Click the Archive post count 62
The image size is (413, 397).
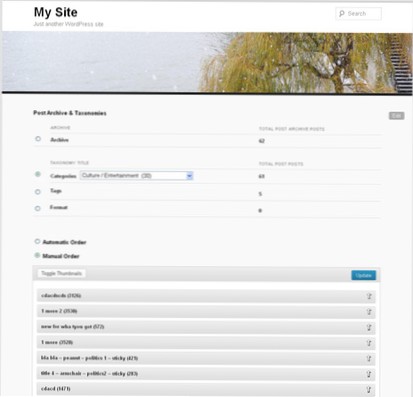262,141
